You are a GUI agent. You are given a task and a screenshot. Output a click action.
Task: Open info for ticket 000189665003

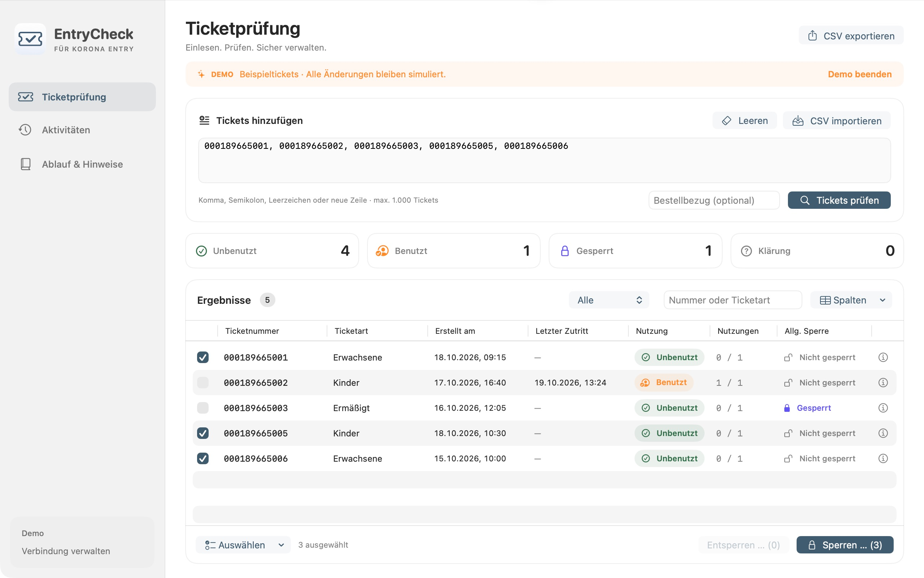(883, 408)
